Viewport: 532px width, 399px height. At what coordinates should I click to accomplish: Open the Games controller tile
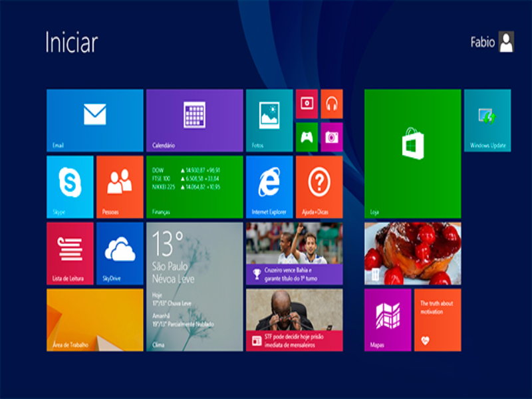(307, 137)
